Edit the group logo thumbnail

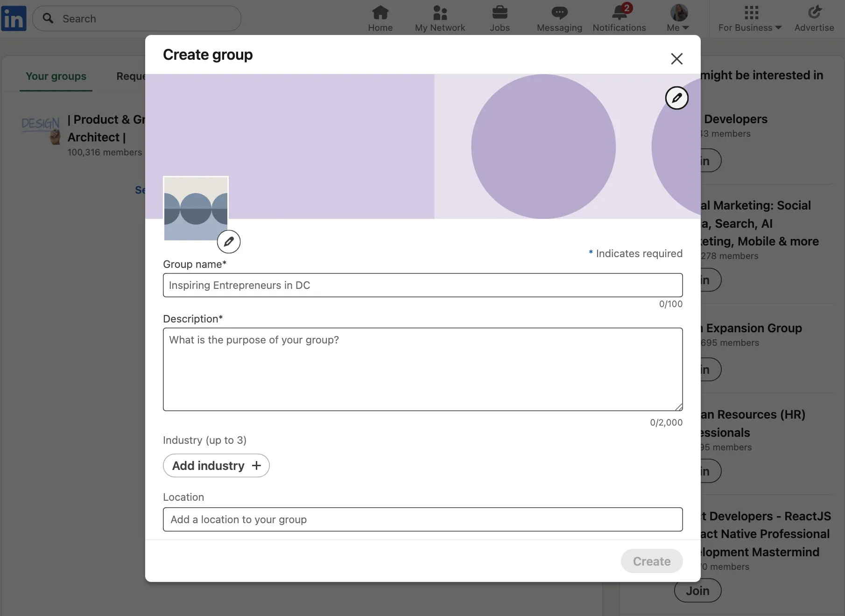click(x=229, y=241)
